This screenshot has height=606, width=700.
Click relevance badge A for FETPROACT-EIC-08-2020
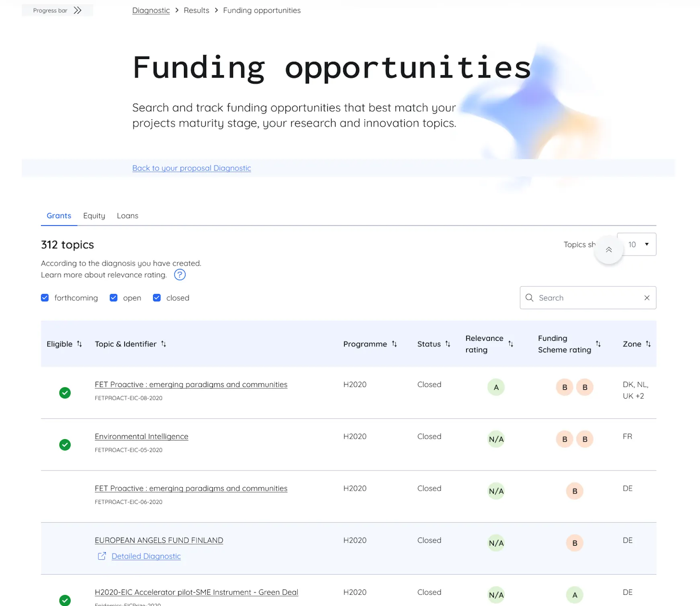(496, 387)
